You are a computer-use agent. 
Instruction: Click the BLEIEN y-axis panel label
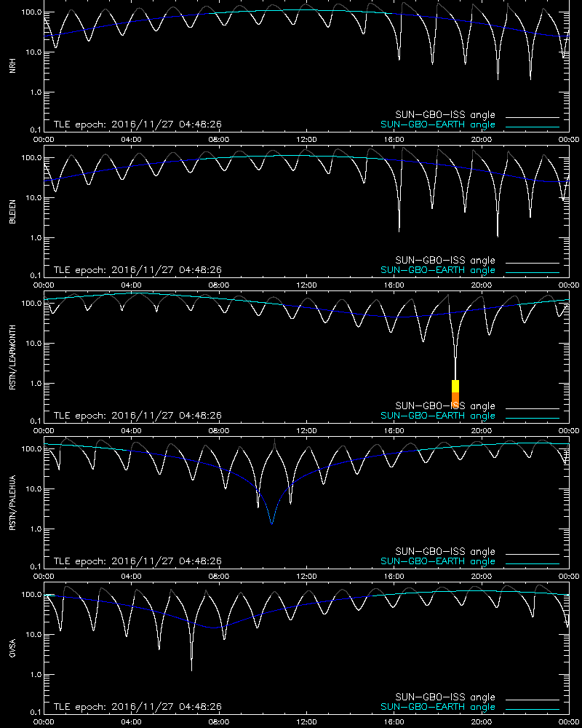(12, 212)
